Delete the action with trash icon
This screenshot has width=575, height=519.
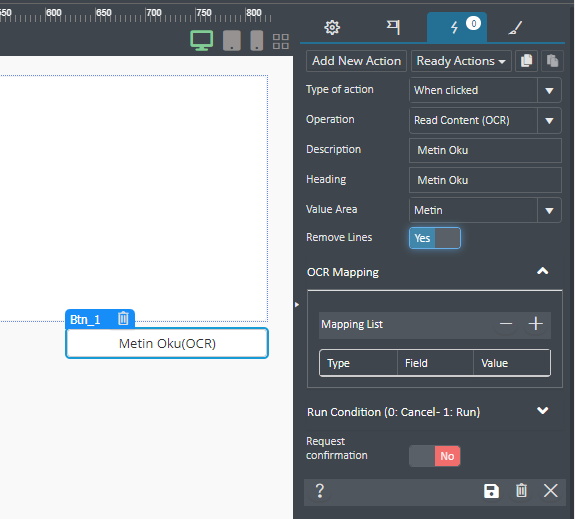(521, 491)
